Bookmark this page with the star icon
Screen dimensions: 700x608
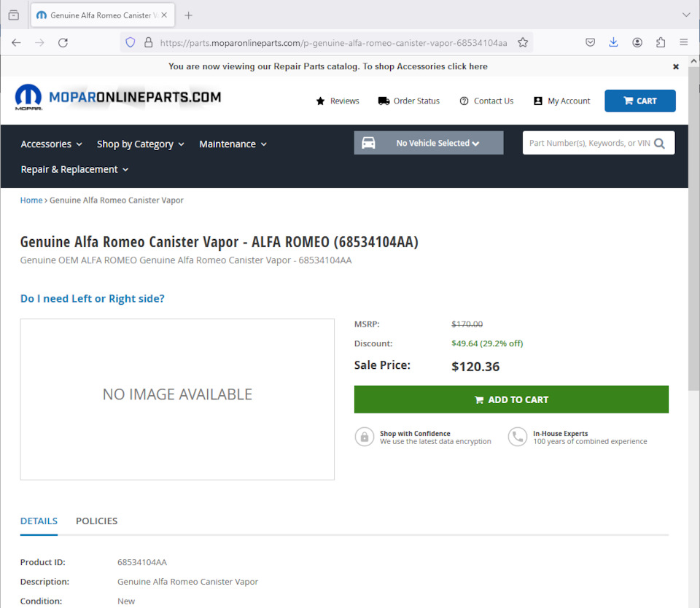coord(523,42)
